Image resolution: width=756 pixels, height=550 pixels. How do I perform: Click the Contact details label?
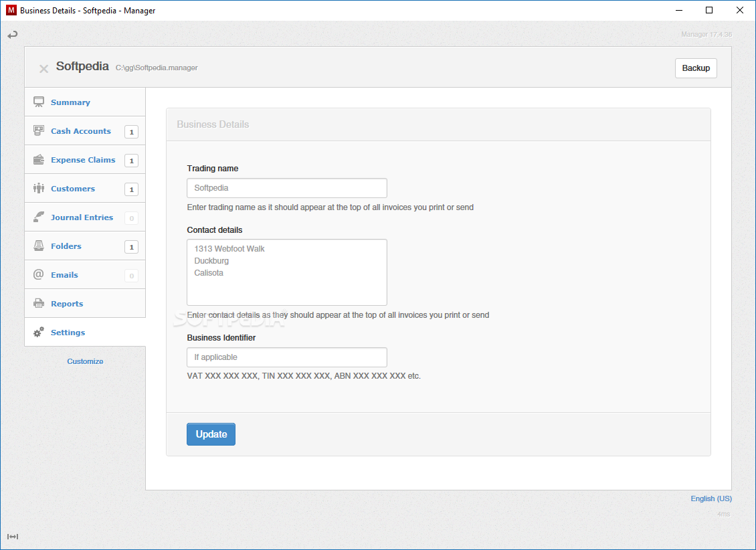coord(215,230)
